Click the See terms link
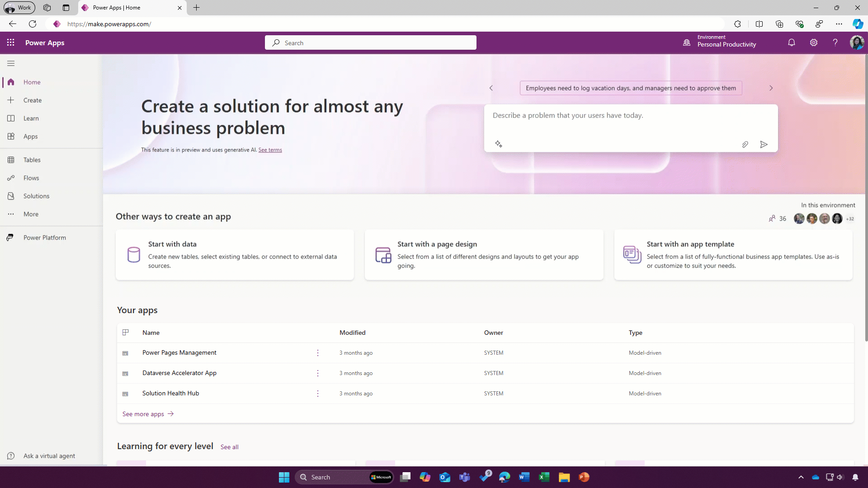This screenshot has width=868, height=488. pos(270,150)
